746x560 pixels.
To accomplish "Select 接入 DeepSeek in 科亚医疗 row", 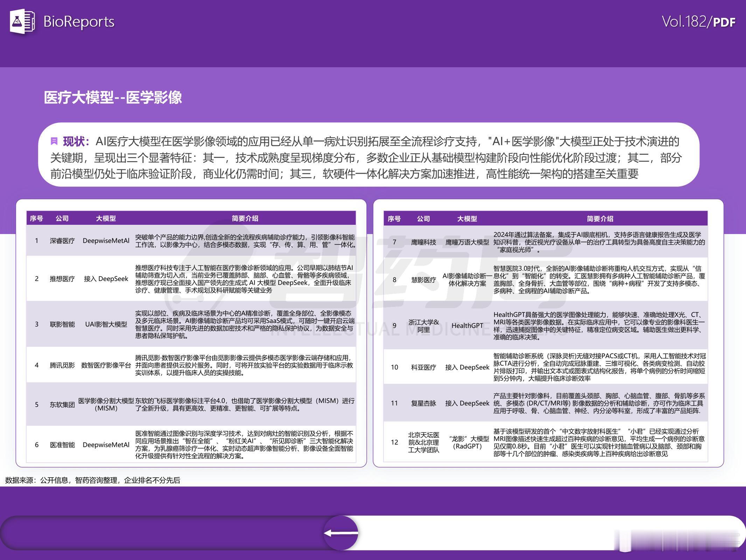I will pyautogui.click(x=467, y=367).
